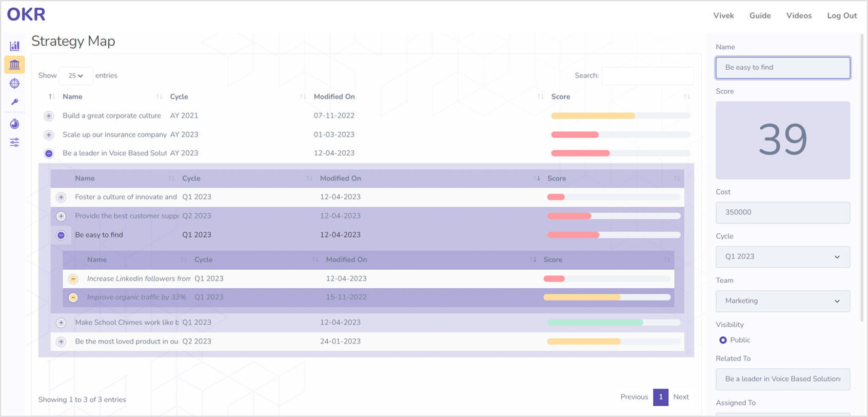Open the Guide menu item
The height and width of the screenshot is (417, 868).
point(760,16)
